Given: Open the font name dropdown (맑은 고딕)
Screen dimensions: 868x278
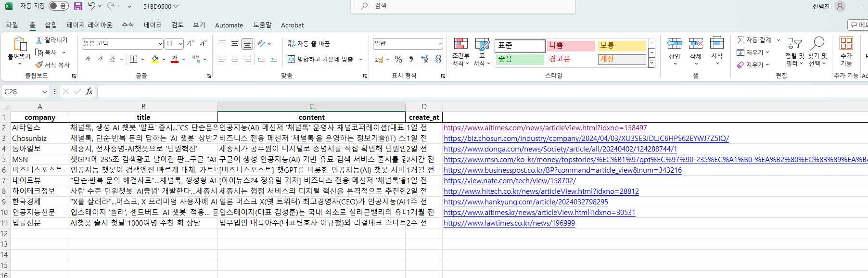Looking at the screenshot, I should pyautogui.click(x=160, y=44).
